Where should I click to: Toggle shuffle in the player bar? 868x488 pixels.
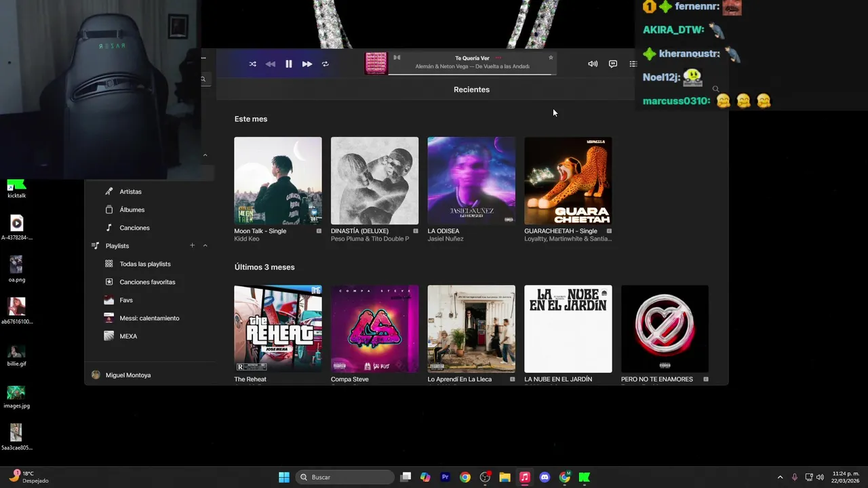point(252,64)
